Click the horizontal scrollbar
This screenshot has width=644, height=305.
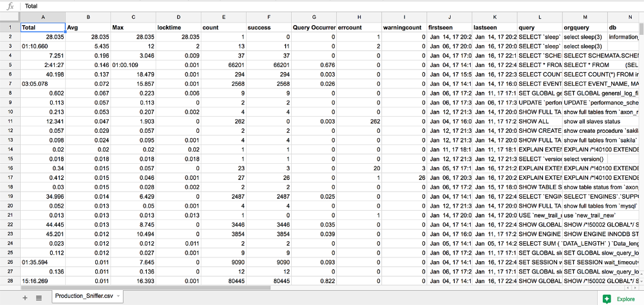tap(146, 288)
